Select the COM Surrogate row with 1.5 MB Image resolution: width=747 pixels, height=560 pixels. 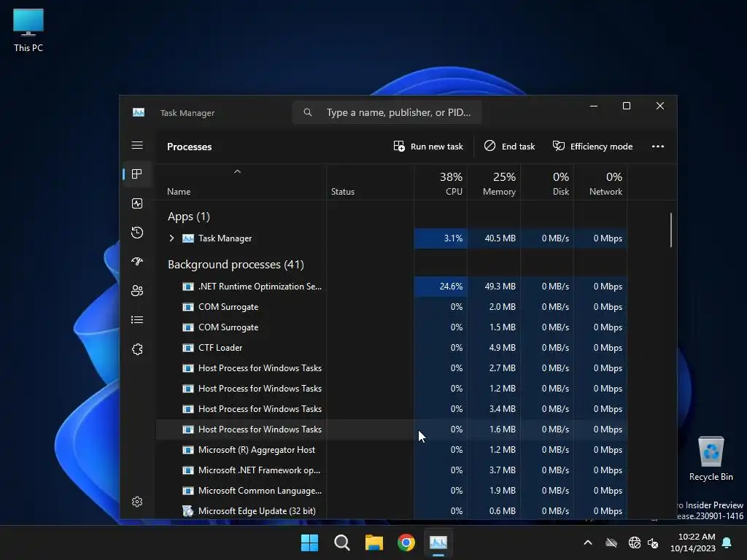(391, 327)
